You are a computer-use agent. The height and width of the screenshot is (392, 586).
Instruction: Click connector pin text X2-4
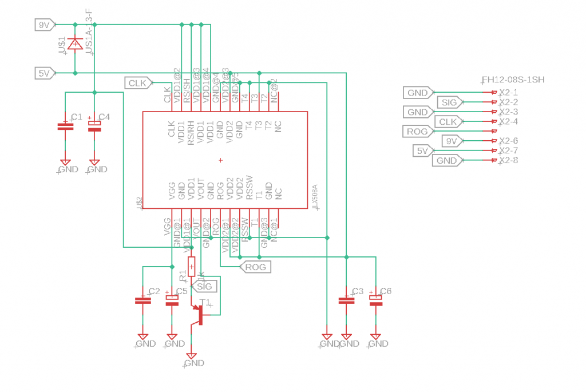509,121
